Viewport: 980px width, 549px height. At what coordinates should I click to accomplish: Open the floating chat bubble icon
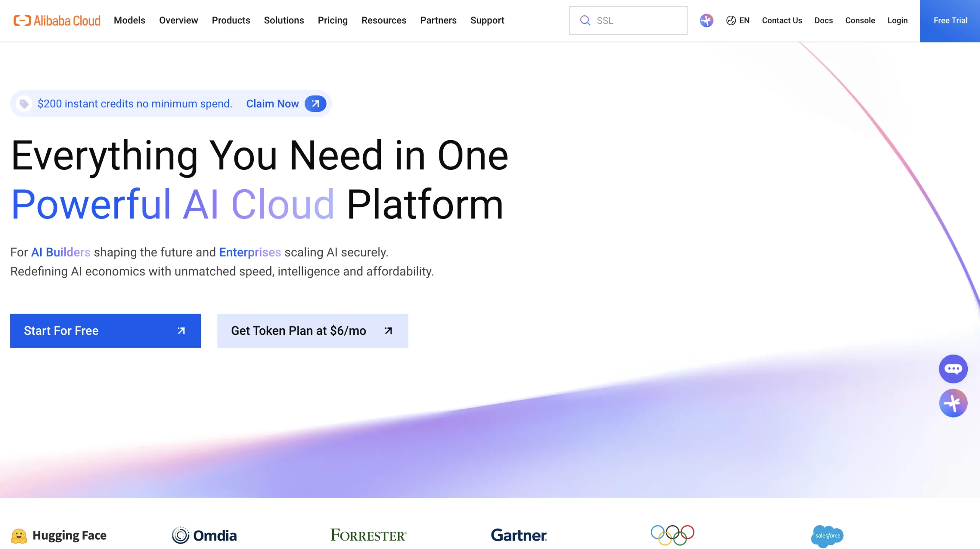coord(953,369)
